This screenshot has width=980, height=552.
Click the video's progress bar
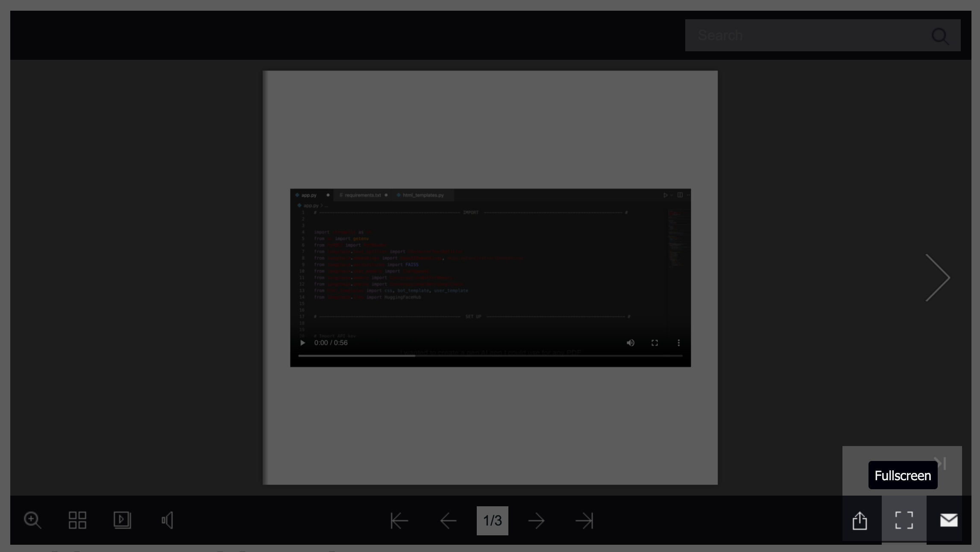point(490,355)
